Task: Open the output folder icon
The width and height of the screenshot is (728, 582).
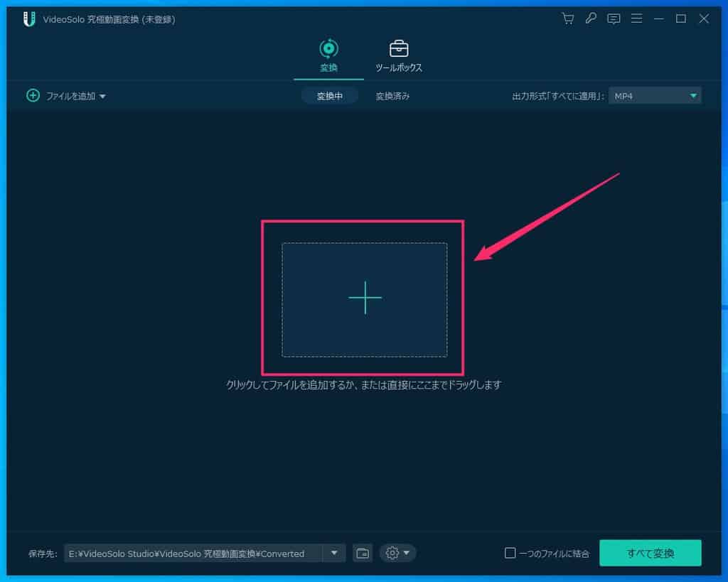Action: pyautogui.click(x=363, y=553)
